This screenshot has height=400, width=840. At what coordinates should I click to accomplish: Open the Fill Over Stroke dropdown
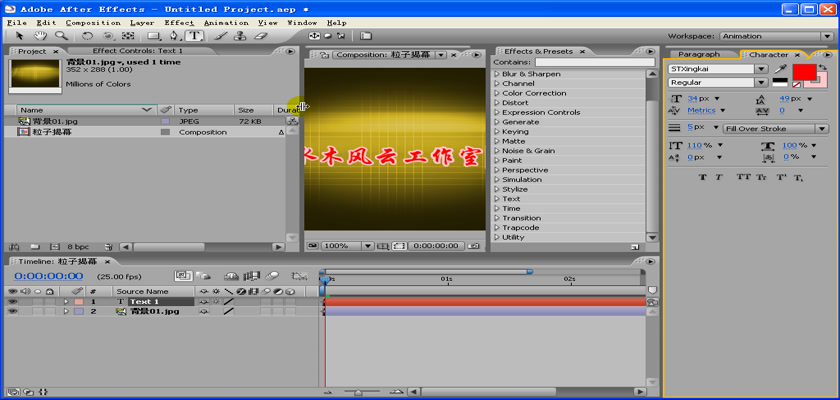pos(775,129)
